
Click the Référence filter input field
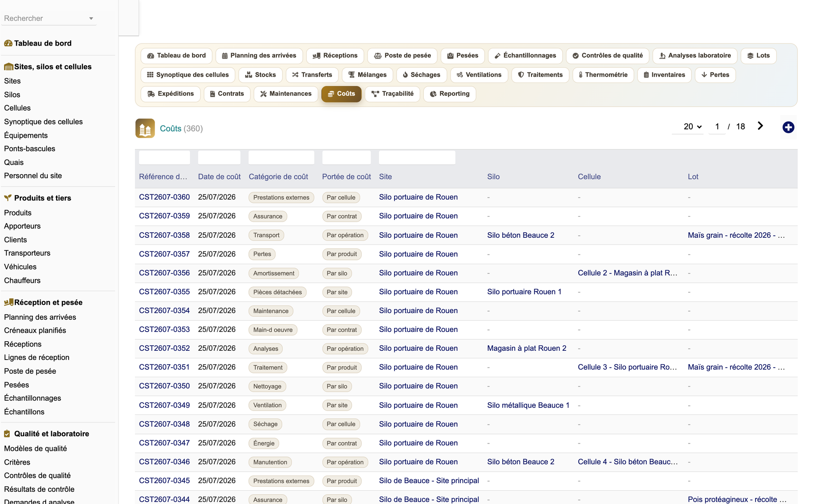tap(164, 157)
